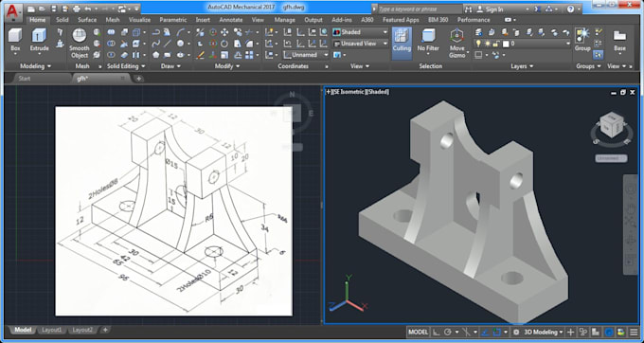Click the workspace gear icon in status bar
The image size is (644, 343).
pyautogui.click(x=516, y=332)
